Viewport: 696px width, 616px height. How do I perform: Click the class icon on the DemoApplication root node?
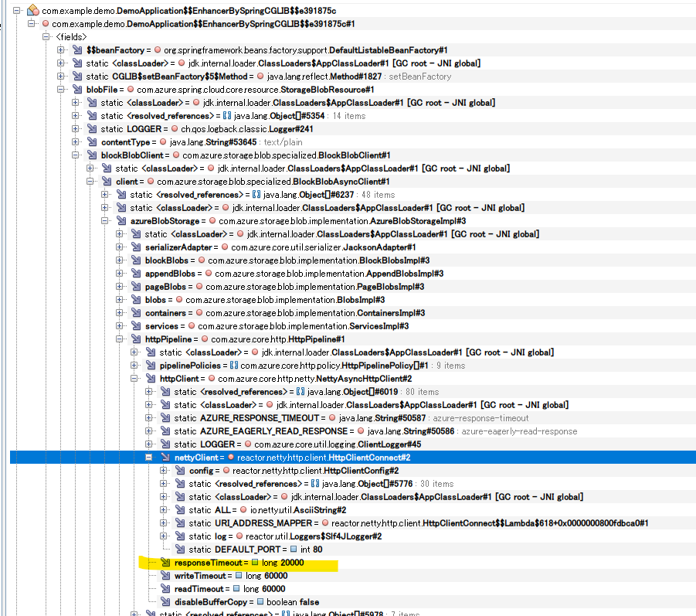pyautogui.click(x=31, y=12)
